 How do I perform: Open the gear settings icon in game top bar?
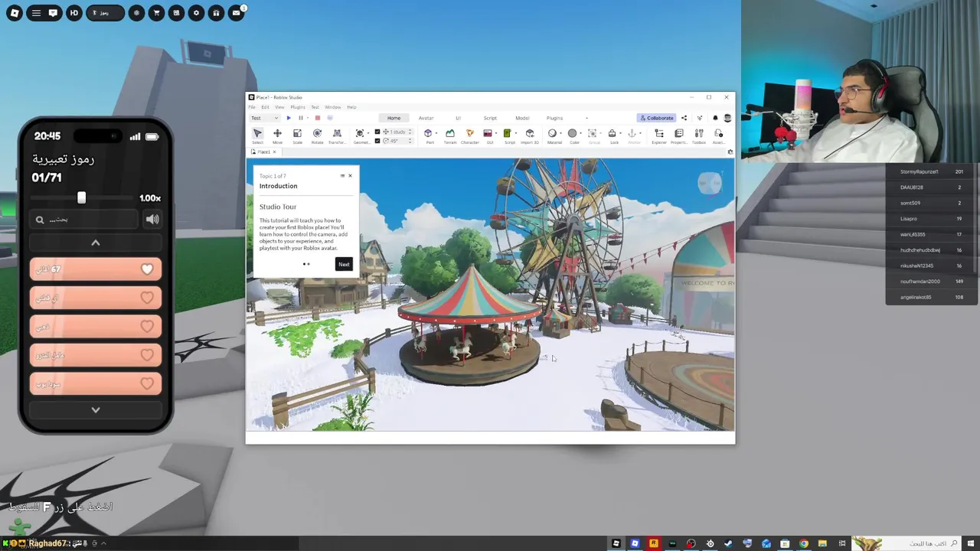coord(197,13)
